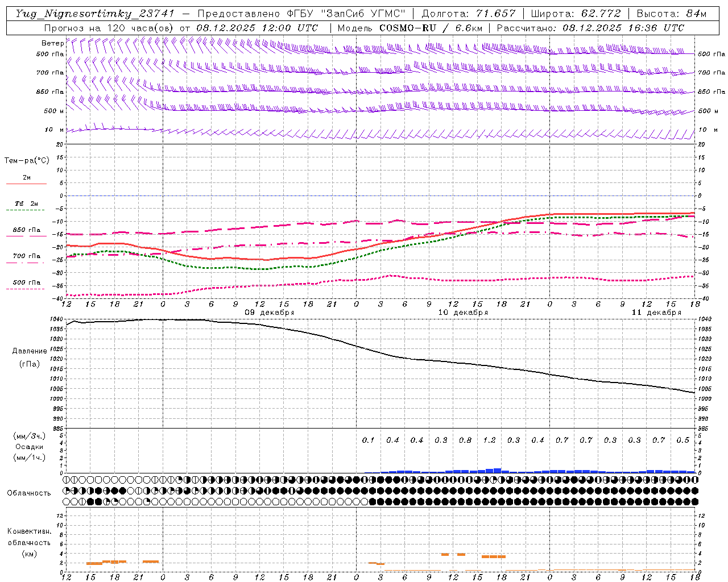Click the Широта: 62.772 header value
Image resolution: width=728 pixels, height=582 pixels.
coord(576,14)
